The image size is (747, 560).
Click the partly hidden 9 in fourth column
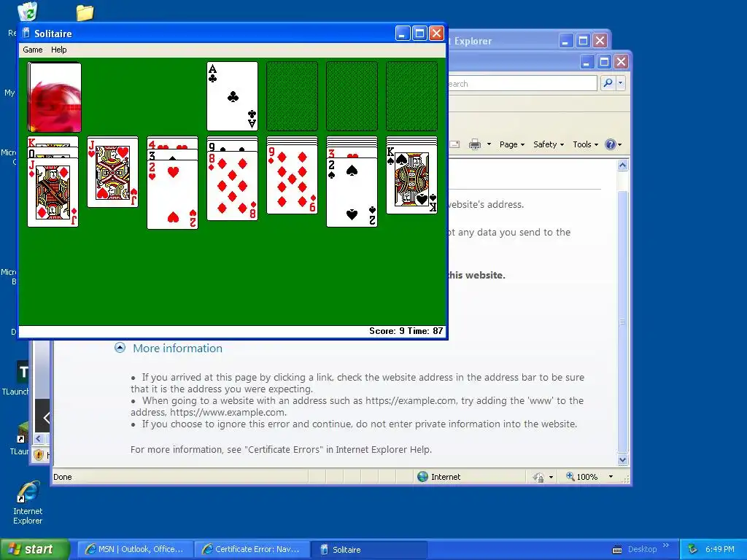coord(233,146)
